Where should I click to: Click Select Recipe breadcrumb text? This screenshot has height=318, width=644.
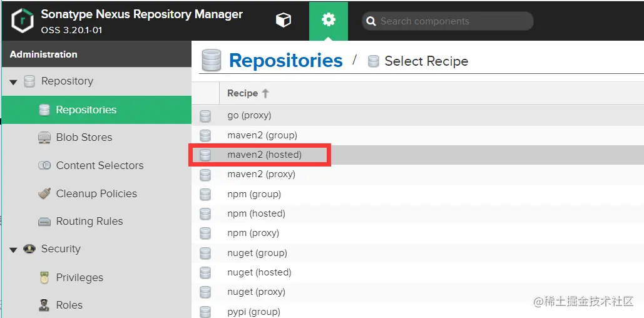click(x=426, y=61)
